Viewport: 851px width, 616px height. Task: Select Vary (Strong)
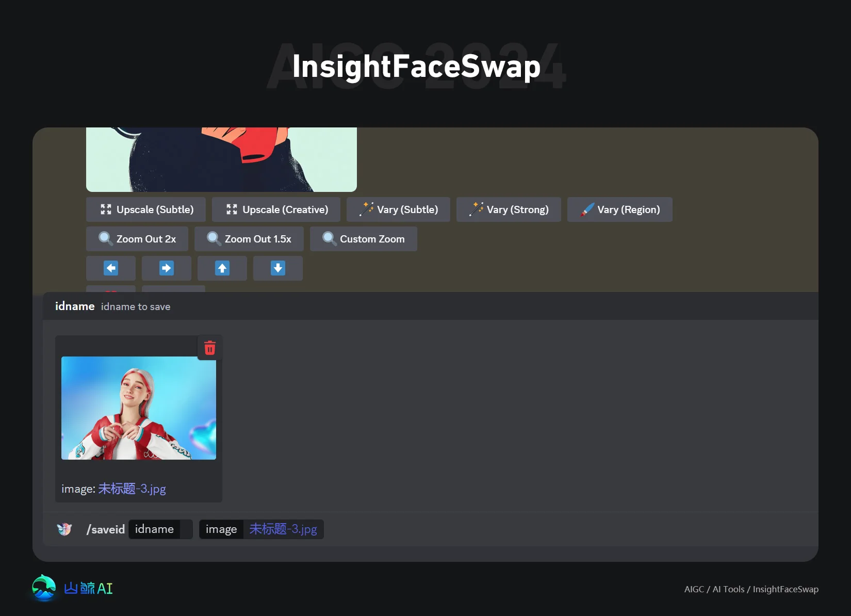[509, 209]
